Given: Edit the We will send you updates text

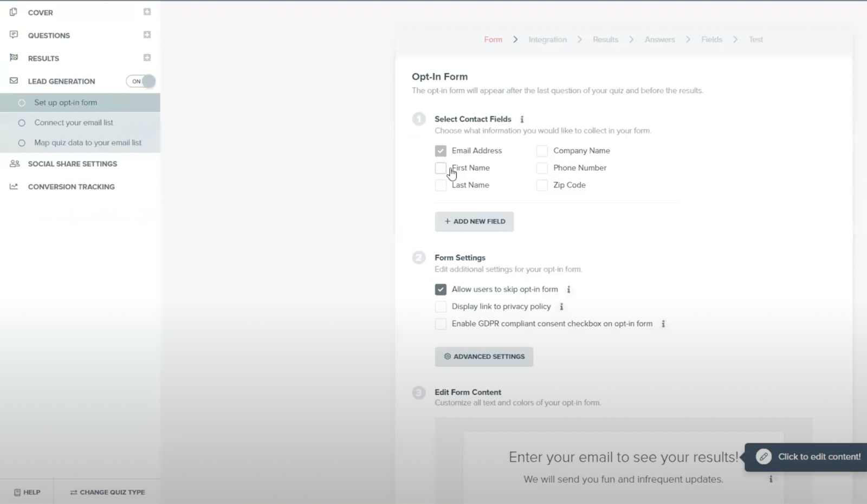Looking at the screenshot, I should (x=623, y=479).
